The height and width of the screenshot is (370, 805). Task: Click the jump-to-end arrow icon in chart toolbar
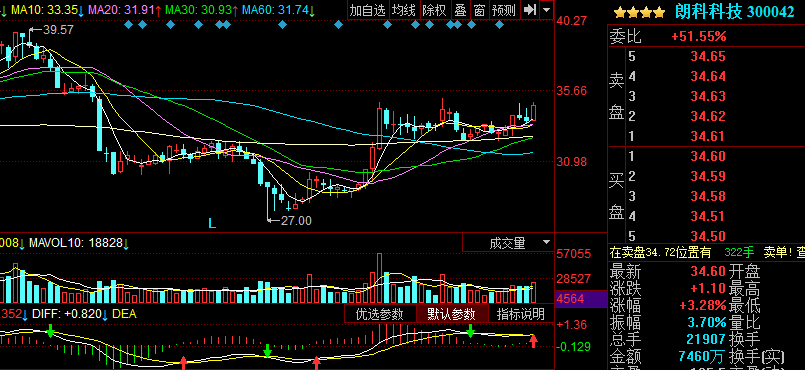point(529,10)
